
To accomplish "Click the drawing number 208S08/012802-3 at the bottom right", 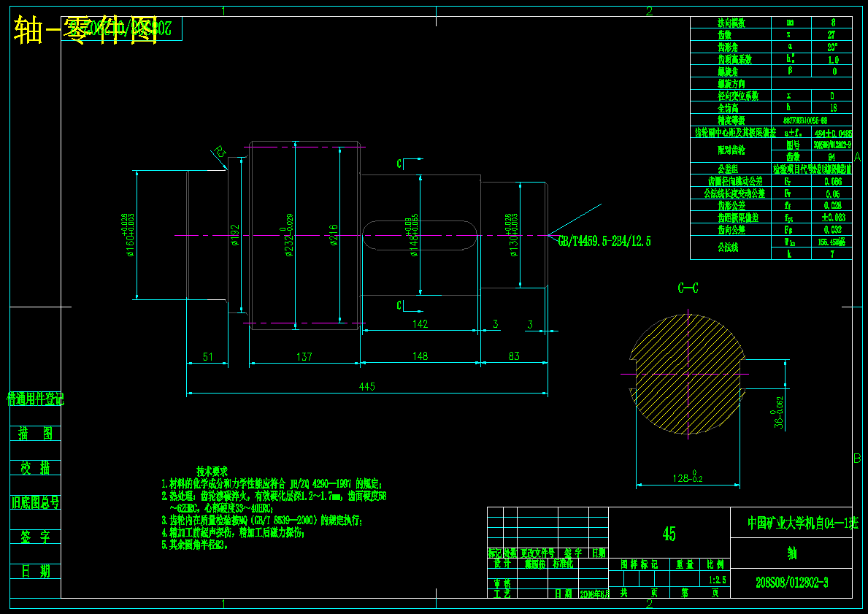I will click(x=791, y=583).
